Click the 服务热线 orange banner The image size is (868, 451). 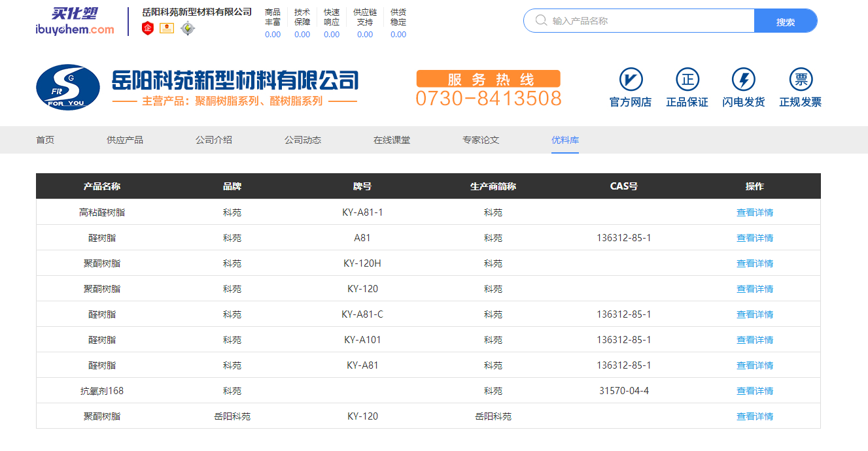point(489,79)
